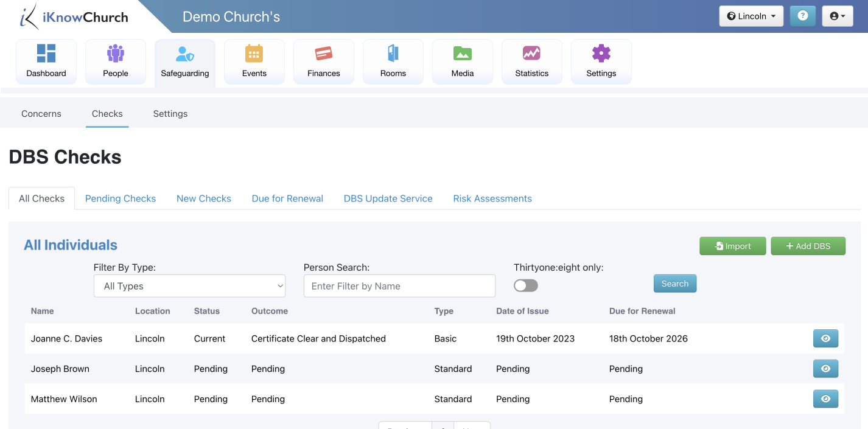The width and height of the screenshot is (868, 429).
Task: Click the 'All Individuals' heading
Action: [71, 245]
